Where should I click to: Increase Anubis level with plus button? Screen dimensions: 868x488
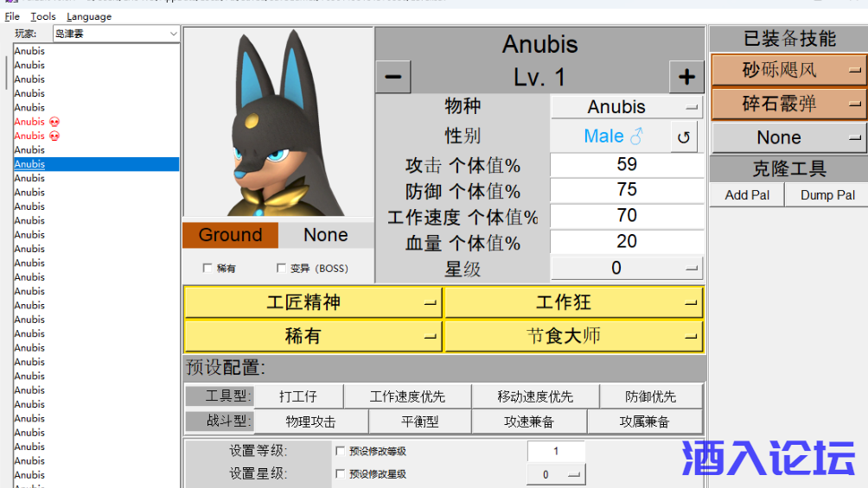coord(686,76)
